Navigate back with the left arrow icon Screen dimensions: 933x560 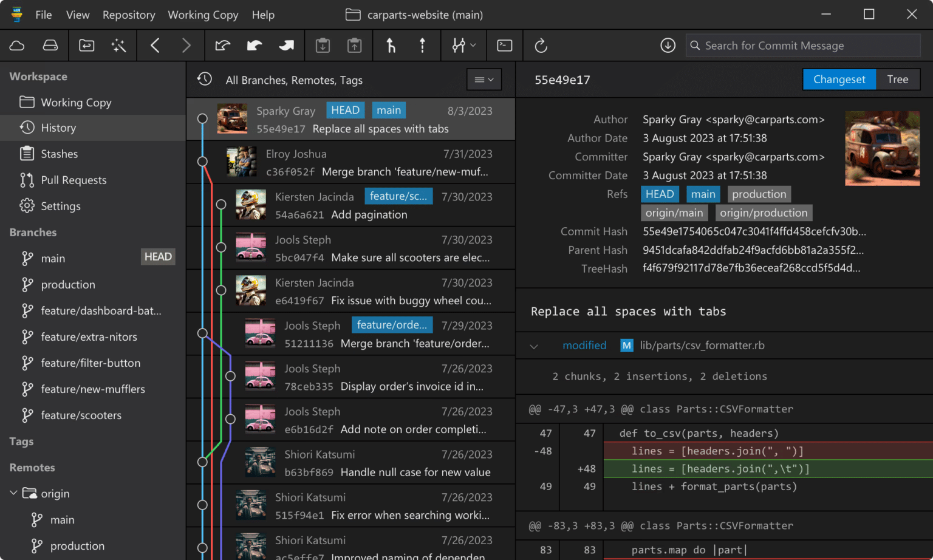pos(155,45)
